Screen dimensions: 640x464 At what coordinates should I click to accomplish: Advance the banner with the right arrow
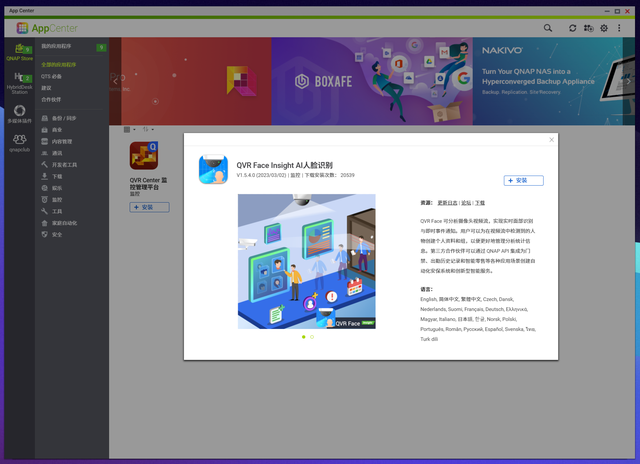coord(629,81)
